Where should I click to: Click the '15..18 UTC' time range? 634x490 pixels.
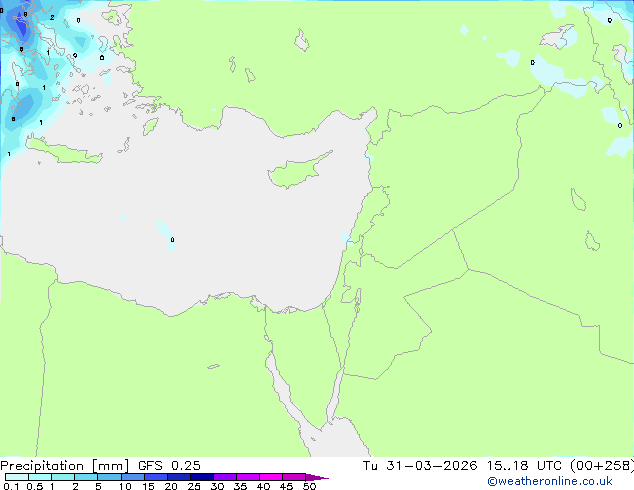click(x=524, y=466)
